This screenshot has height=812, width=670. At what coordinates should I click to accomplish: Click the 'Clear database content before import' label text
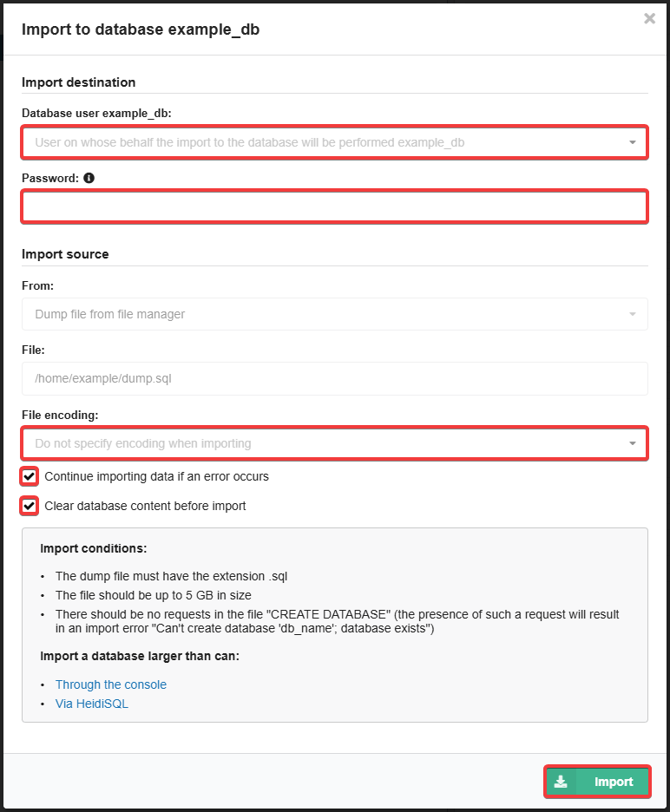145,506
